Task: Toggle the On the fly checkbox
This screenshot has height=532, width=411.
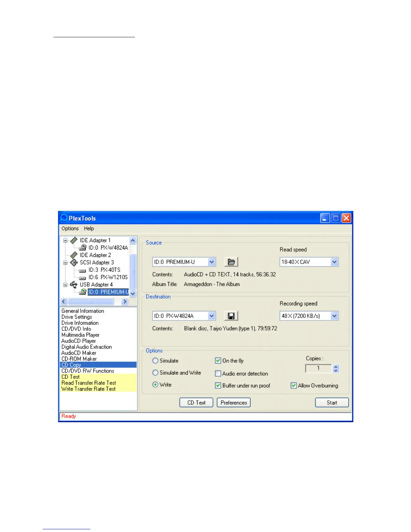Action: click(218, 361)
